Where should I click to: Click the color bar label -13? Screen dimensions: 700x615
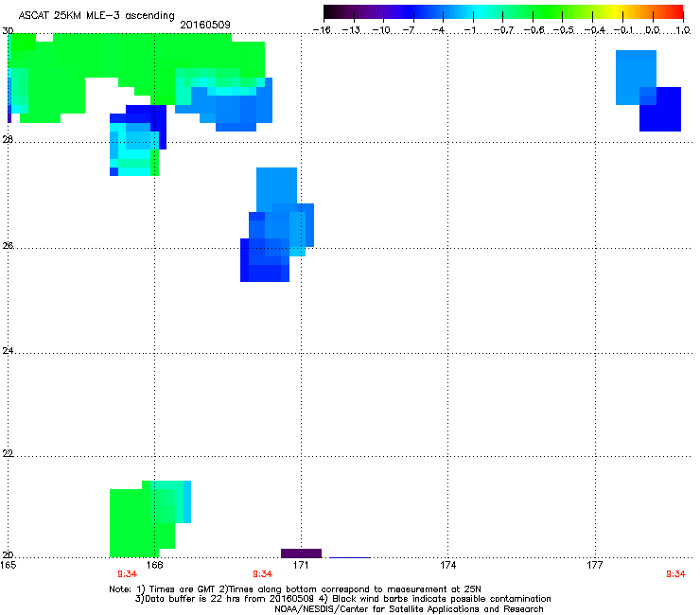click(351, 30)
